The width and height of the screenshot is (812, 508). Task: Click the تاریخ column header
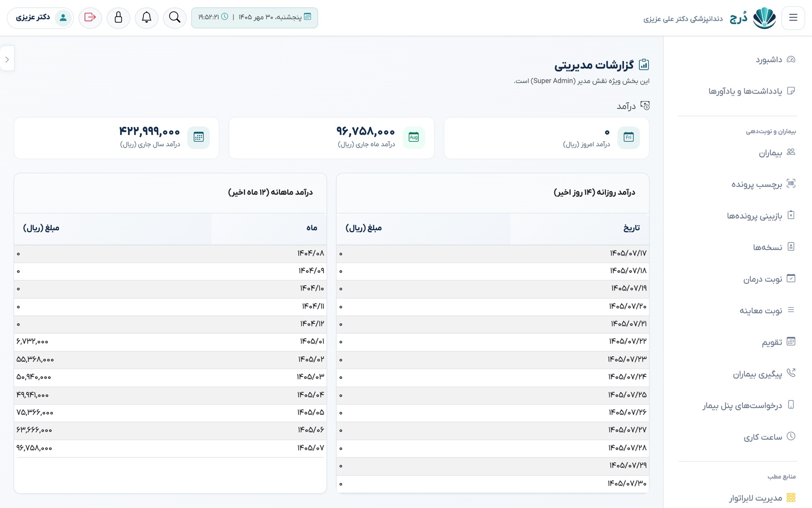click(x=580, y=228)
